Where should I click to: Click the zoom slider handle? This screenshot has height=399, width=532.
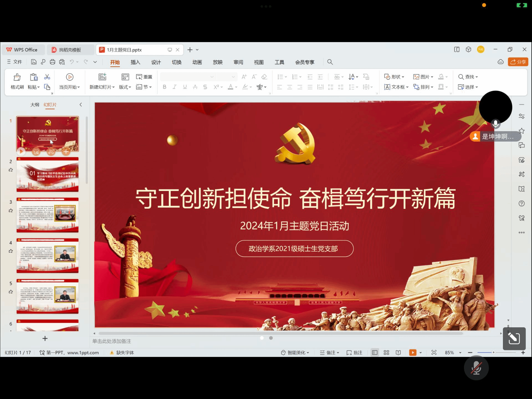[493, 352]
